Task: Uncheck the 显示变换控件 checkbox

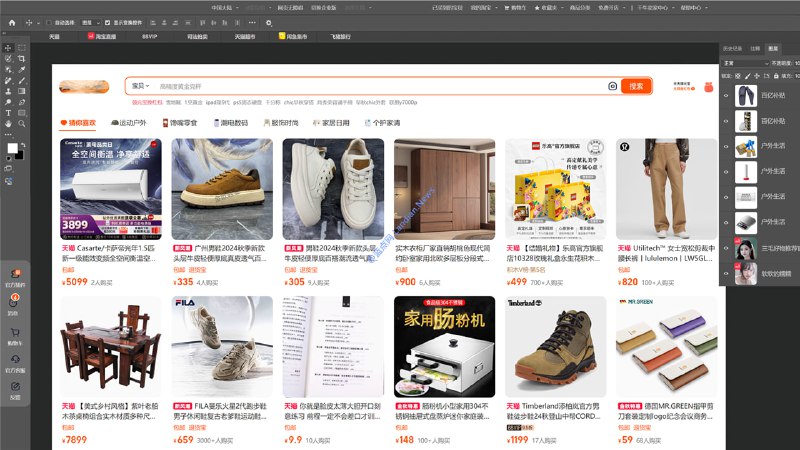Action: (107, 21)
